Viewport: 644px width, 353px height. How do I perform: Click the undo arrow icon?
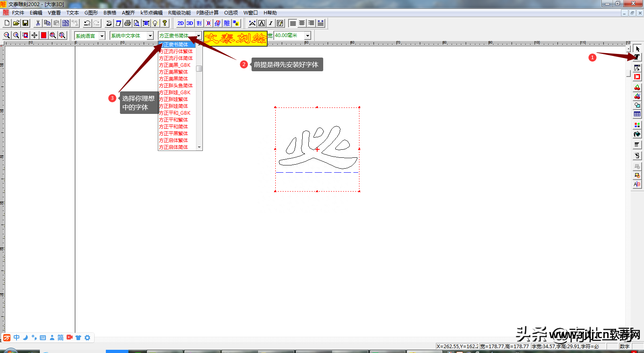click(x=87, y=23)
